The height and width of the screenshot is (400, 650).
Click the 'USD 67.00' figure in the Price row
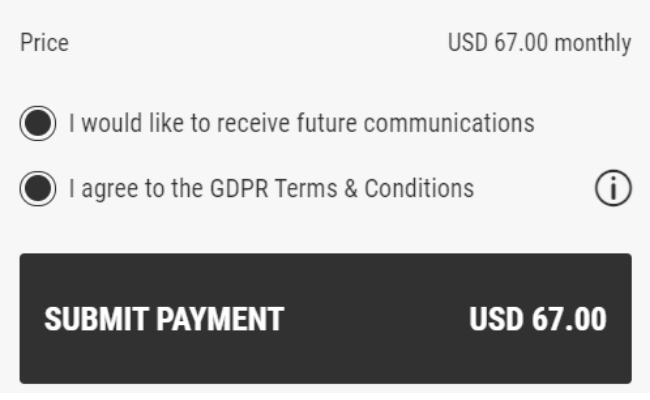coord(497,43)
